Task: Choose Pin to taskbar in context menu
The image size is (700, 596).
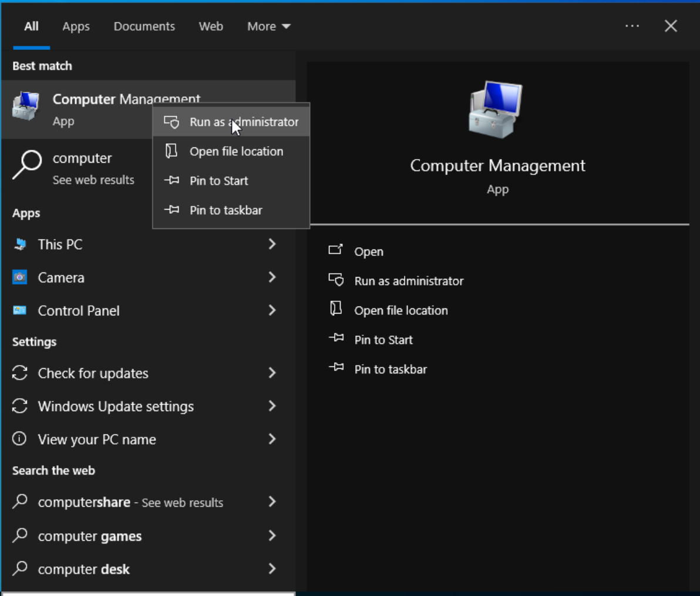Action: coord(226,210)
